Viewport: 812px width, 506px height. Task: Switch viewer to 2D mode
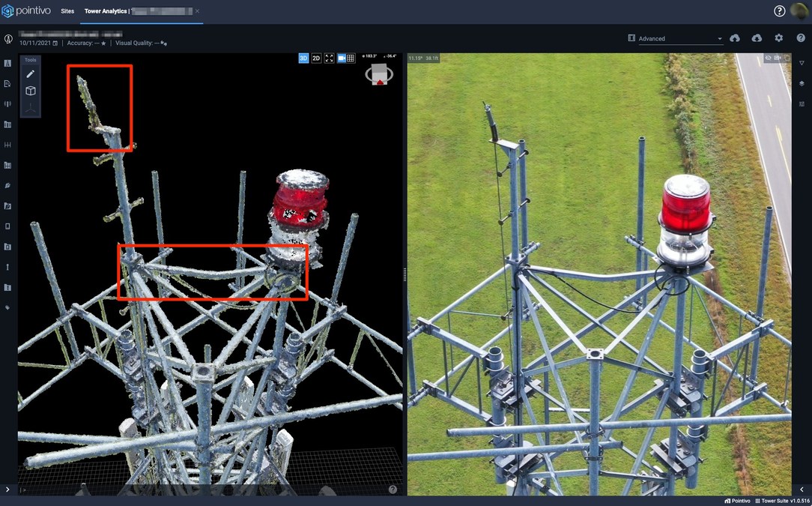(316, 58)
